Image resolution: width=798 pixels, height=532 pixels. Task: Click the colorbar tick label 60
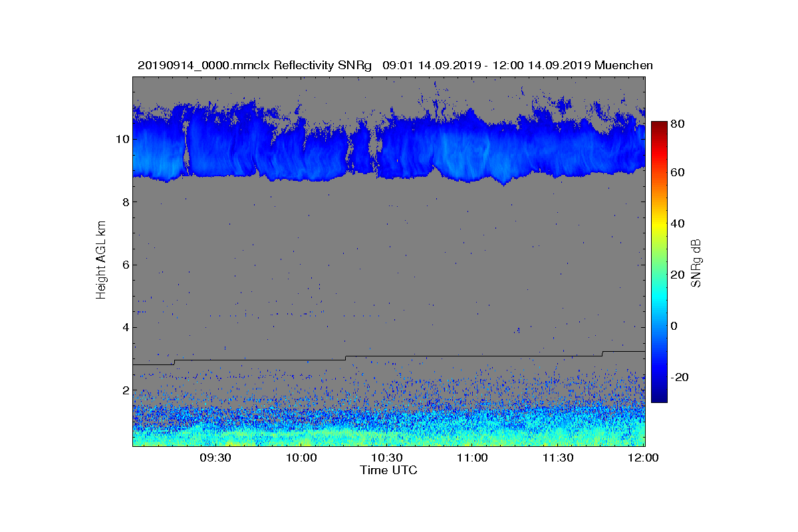678,173
